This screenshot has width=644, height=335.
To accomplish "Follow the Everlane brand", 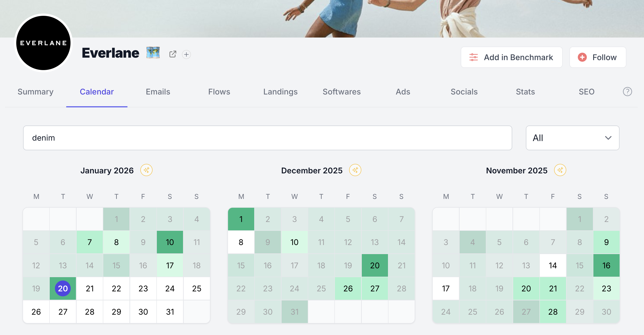I will coord(597,57).
